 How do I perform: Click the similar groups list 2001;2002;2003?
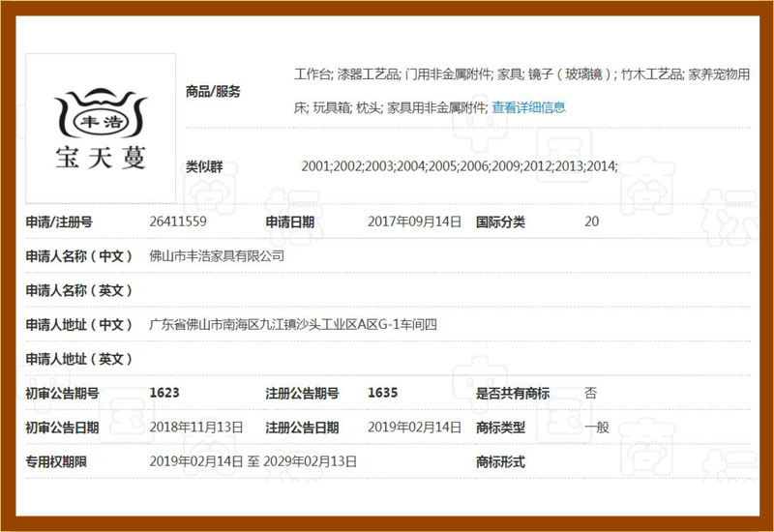pos(459,166)
